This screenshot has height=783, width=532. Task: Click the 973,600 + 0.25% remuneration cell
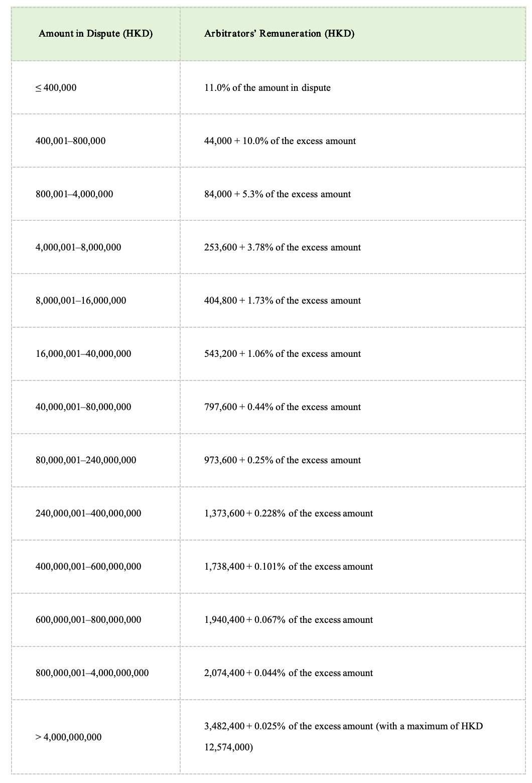click(282, 460)
